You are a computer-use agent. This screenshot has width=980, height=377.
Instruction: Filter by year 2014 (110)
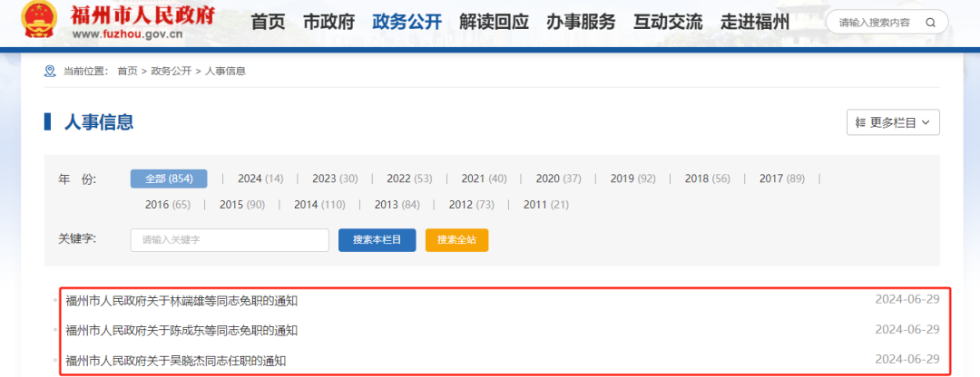pos(319,205)
